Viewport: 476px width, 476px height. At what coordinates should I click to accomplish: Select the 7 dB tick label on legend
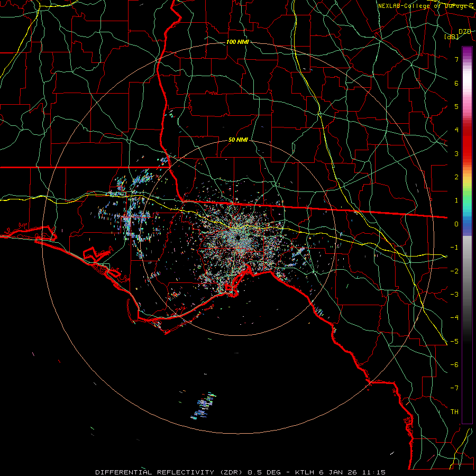point(456,59)
